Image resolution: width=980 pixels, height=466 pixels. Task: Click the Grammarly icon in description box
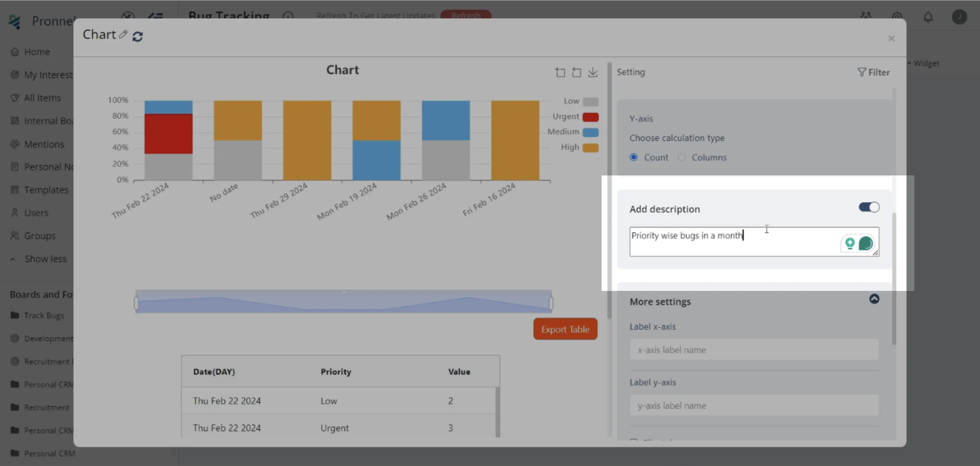[x=865, y=243]
